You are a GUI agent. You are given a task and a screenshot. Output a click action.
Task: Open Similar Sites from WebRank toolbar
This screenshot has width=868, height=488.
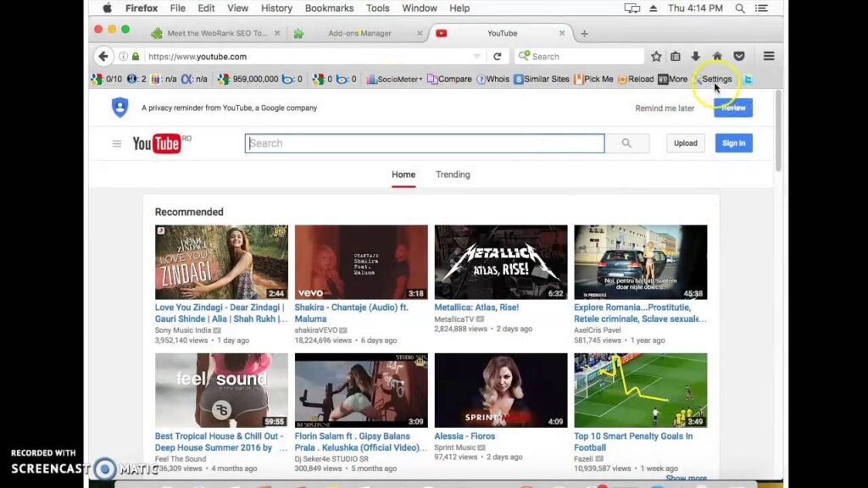(x=542, y=79)
